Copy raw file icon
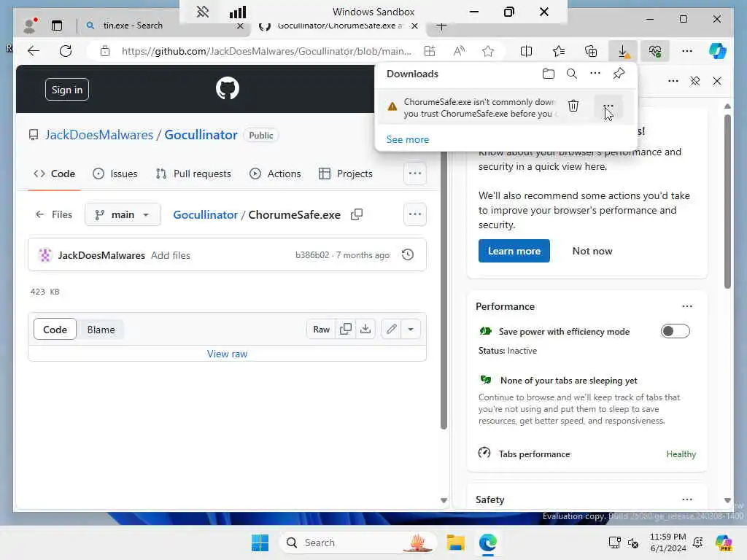Viewport: 747px width, 560px height. point(346,329)
